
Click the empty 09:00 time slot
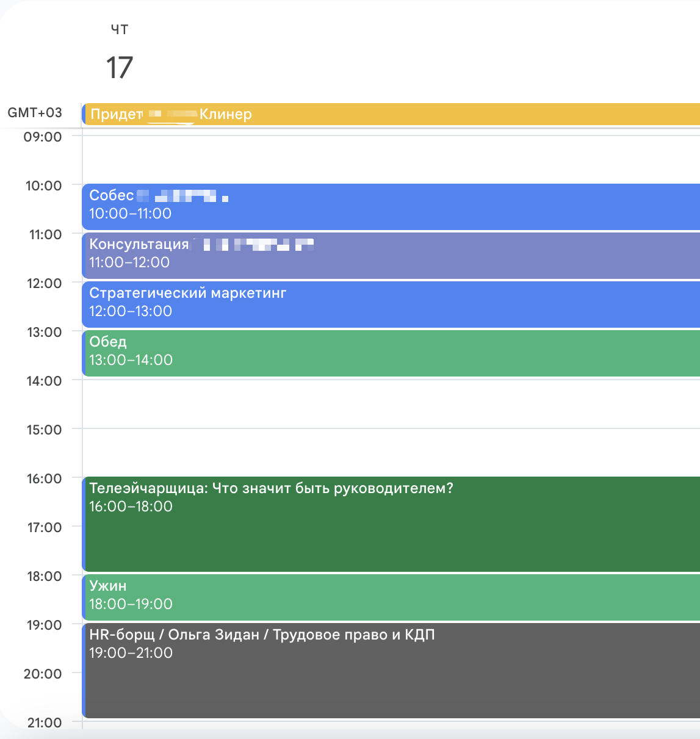391,160
